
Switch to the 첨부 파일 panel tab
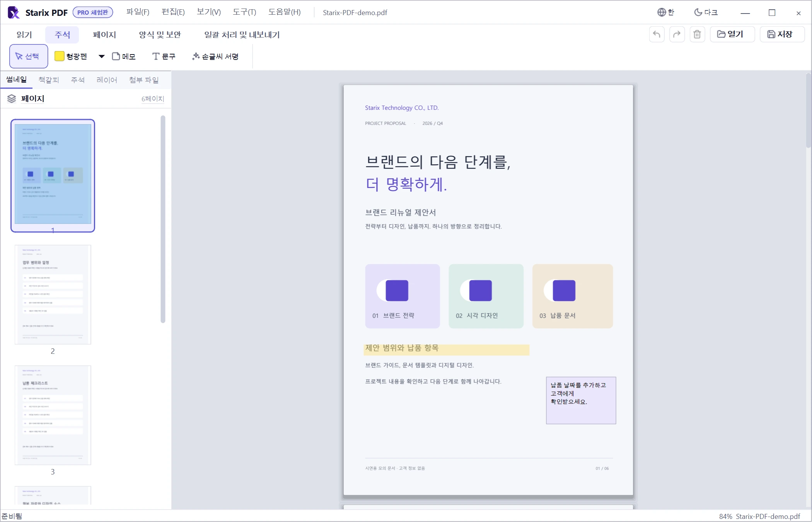coord(144,80)
